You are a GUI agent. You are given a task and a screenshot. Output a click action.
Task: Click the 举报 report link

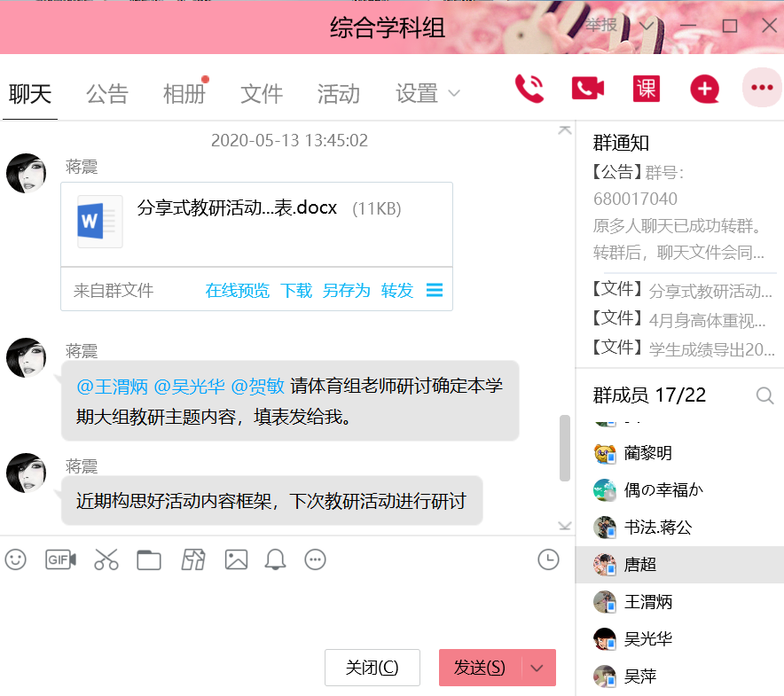(x=601, y=25)
